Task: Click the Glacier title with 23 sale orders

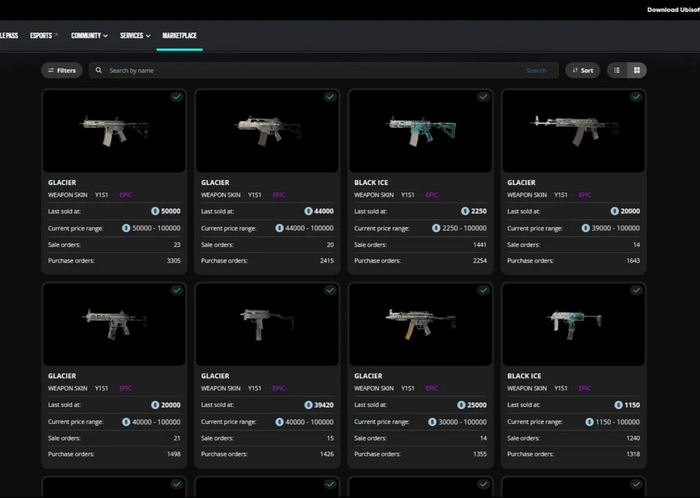Action: (62, 183)
